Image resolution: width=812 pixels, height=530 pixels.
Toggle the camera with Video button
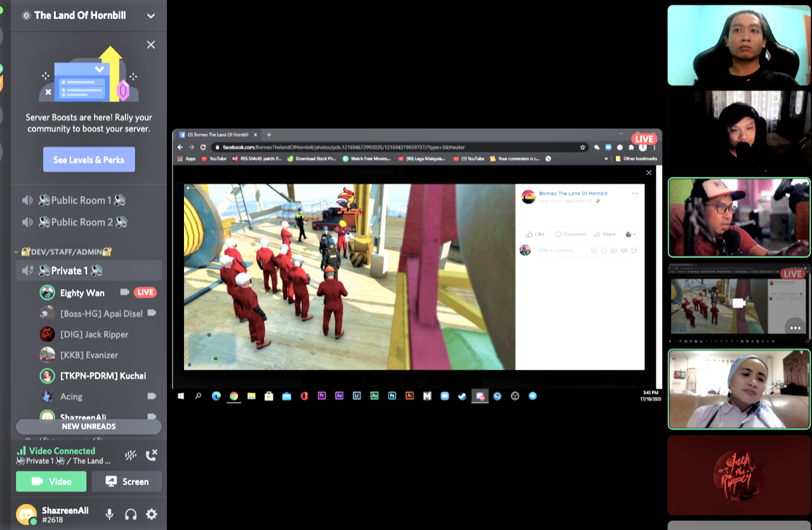(51, 481)
